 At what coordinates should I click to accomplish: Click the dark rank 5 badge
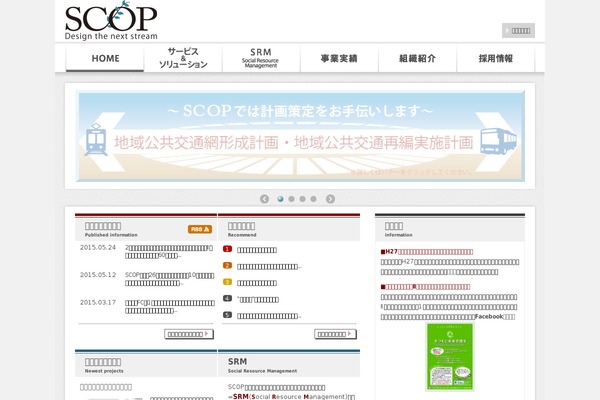227,315
